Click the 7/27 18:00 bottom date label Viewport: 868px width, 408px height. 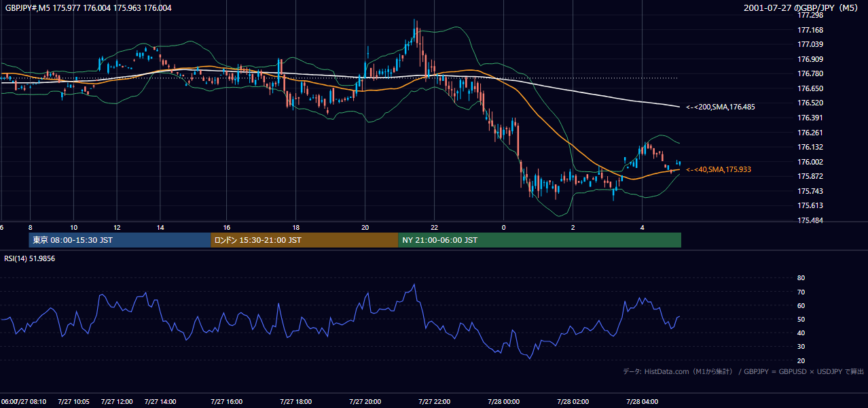[x=295, y=401]
